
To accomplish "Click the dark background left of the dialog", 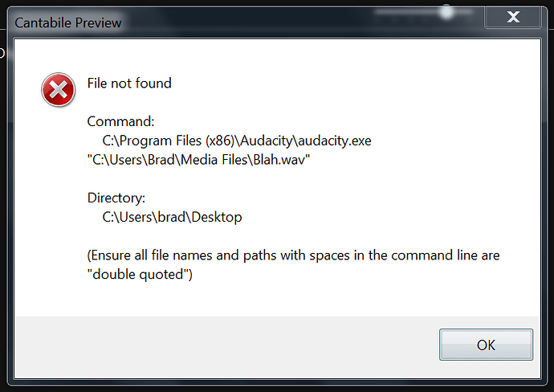I will (x=3, y=212).
